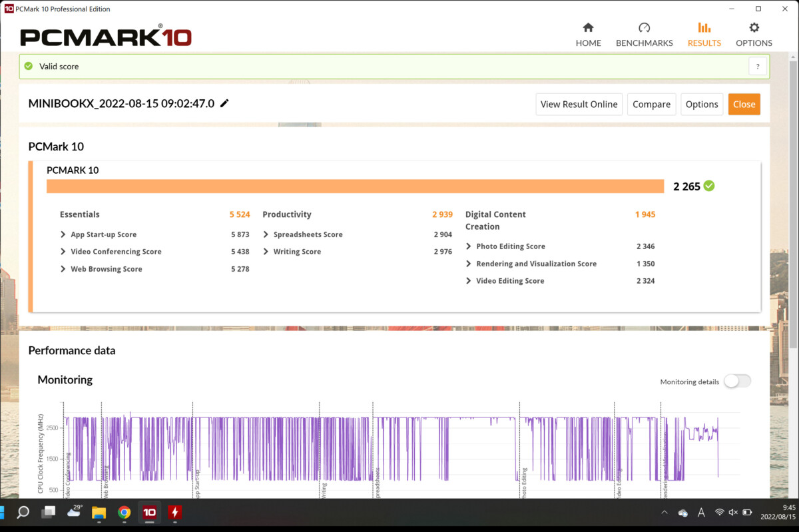Screen dimensions: 799x532
Task: Expand Rendering and Visualization Score row
Action: click(x=469, y=264)
